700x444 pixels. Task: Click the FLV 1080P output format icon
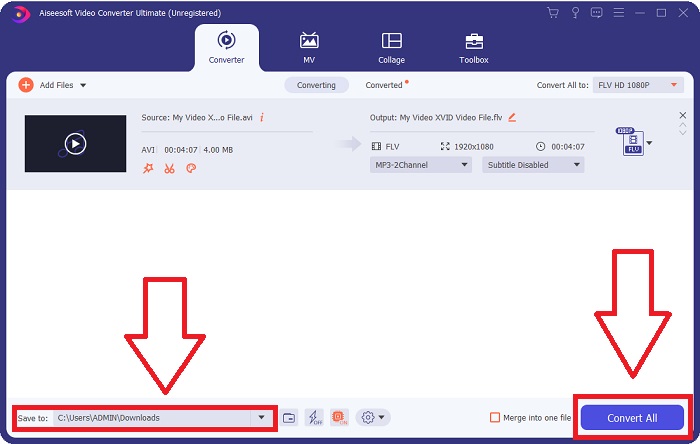tap(631, 141)
